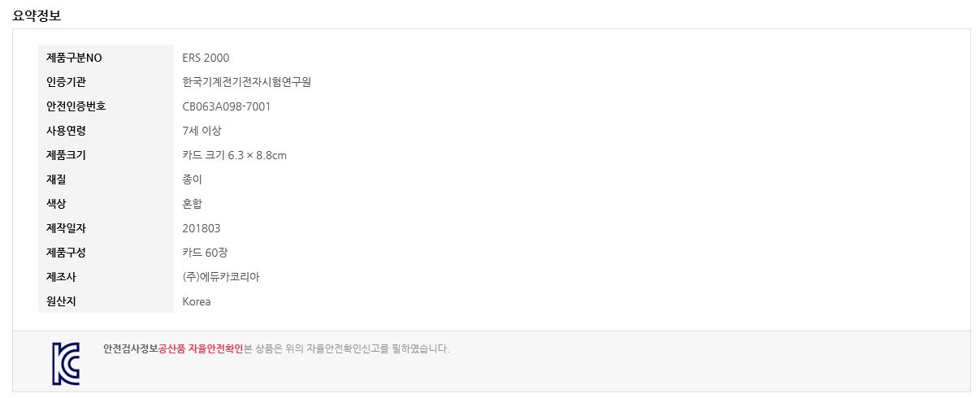Select the 카드 60장 composition value

point(205,253)
